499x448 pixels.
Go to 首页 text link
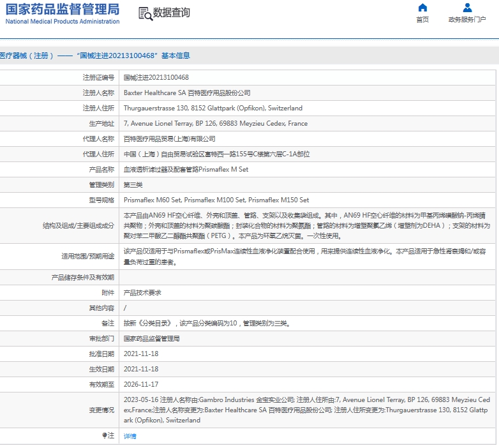pyautogui.click(x=422, y=20)
